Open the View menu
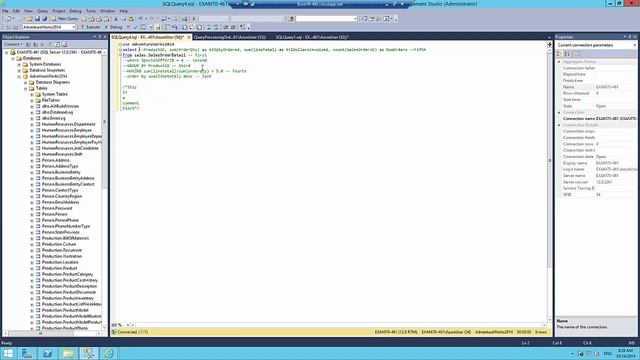Screen dimensions: 640x360 pos(28,11)
